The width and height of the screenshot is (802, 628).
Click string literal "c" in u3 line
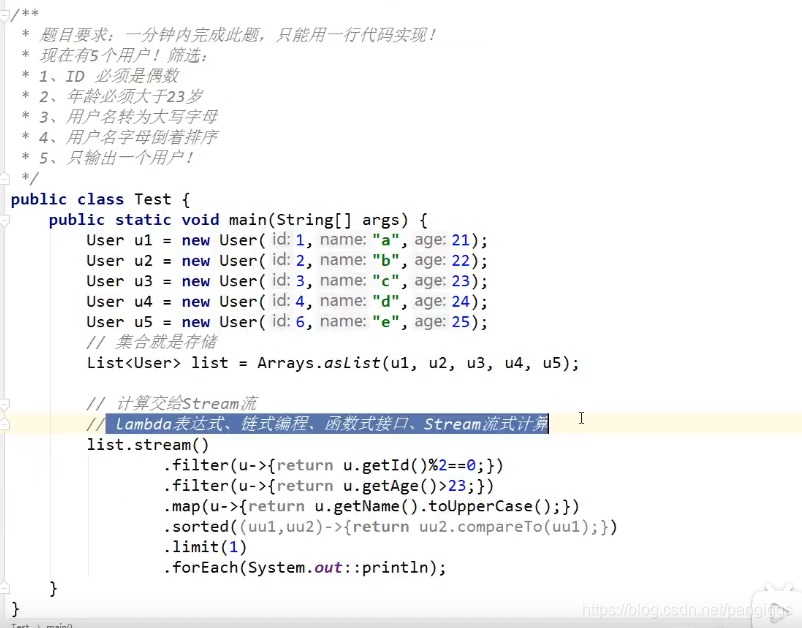pyautogui.click(x=386, y=281)
